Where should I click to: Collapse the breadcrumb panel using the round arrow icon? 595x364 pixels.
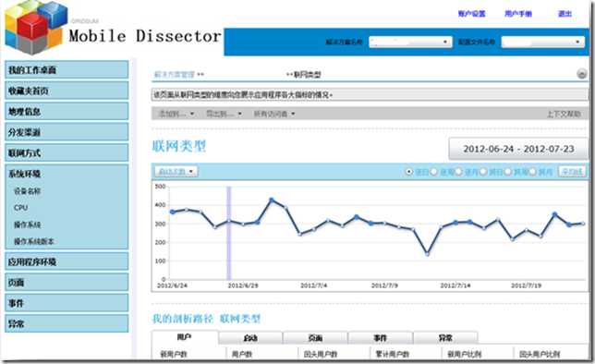[x=581, y=74]
